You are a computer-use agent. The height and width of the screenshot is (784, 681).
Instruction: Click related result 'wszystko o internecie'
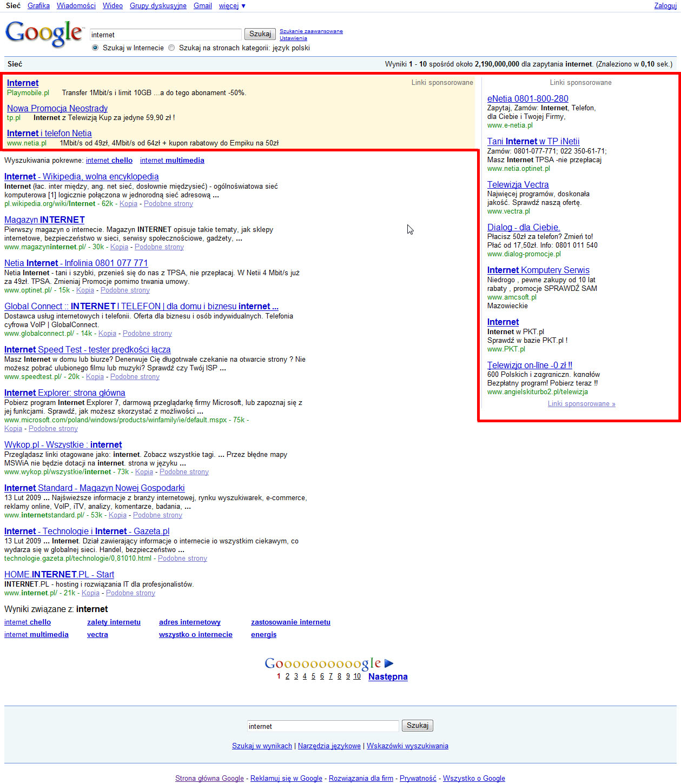pos(196,634)
